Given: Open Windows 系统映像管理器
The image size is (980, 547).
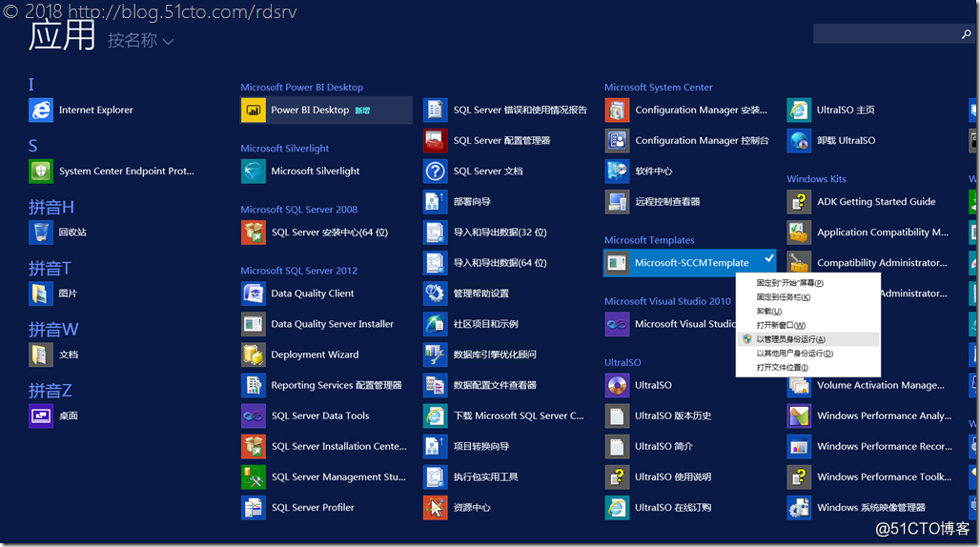Looking at the screenshot, I should pyautogui.click(x=856, y=508).
